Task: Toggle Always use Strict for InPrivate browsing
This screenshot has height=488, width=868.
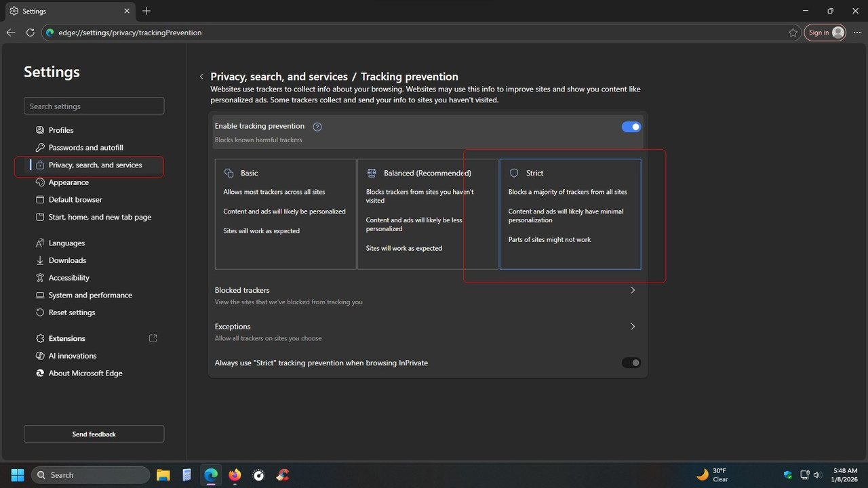Action: click(x=631, y=363)
